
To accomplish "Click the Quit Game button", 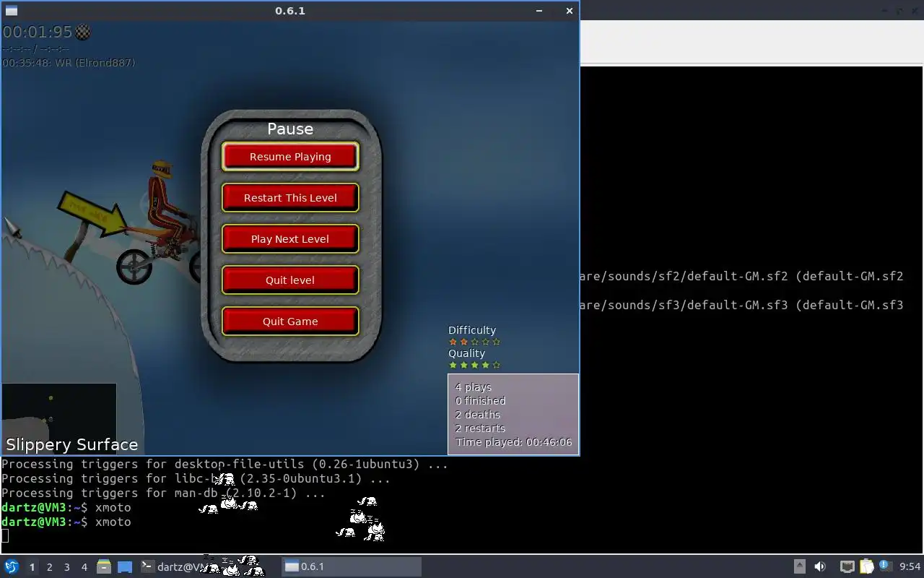I will click(x=290, y=322).
